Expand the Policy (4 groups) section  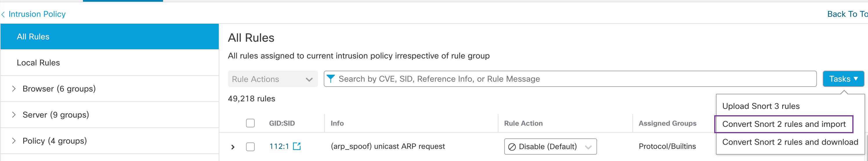click(14, 141)
